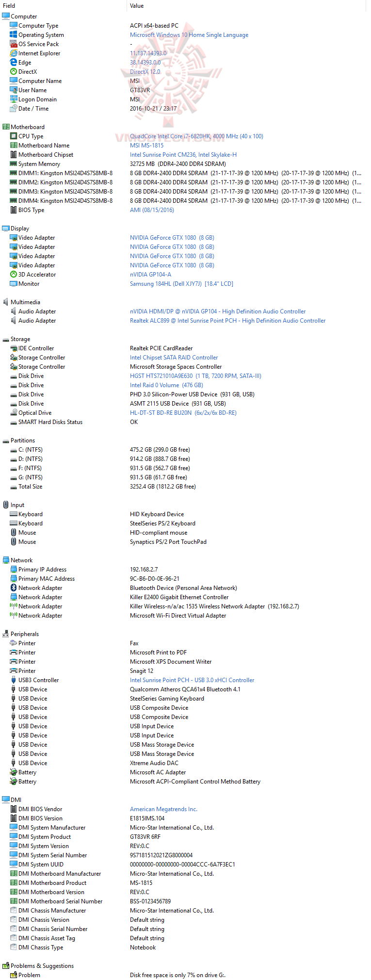This screenshot has width=371, height=980.
Task: Click the Field column header
Action: tap(63, 5)
